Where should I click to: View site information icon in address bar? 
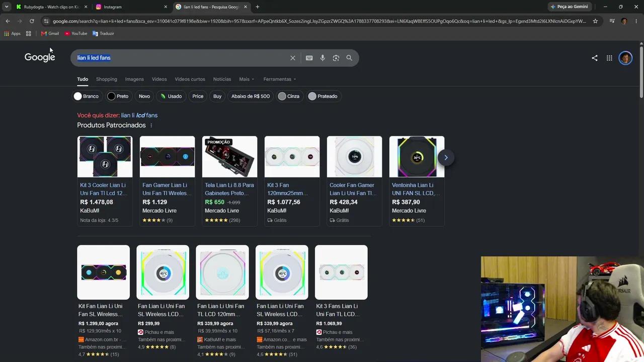point(46,21)
